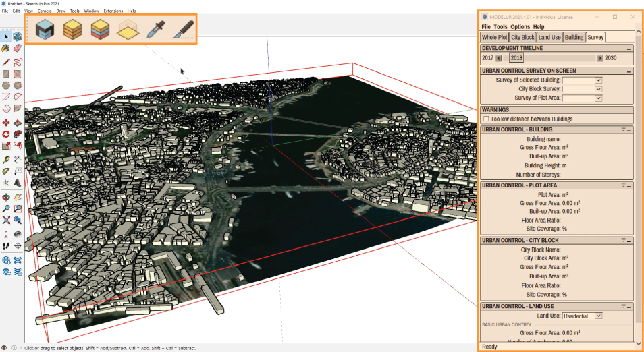The image size is (644, 352).
Task: Collapse the Development Timeline section
Action: point(628,49)
